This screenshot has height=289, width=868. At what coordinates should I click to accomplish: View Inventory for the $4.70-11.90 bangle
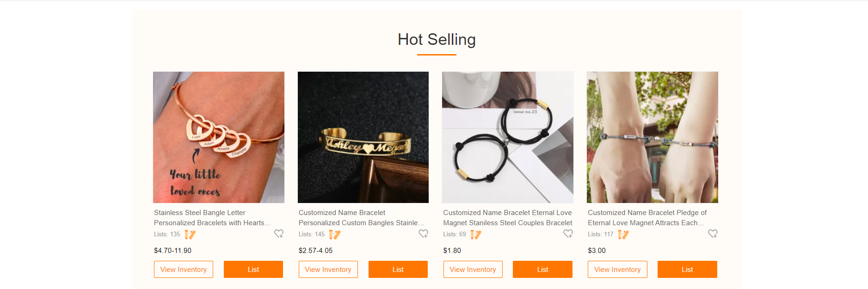tap(184, 270)
